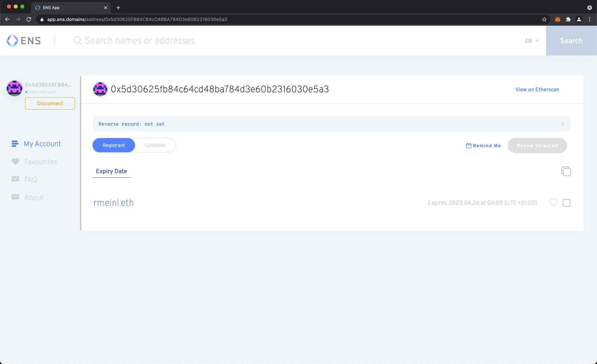
Task: Tick the rmeinl.eth selection checkbox
Action: (x=566, y=203)
